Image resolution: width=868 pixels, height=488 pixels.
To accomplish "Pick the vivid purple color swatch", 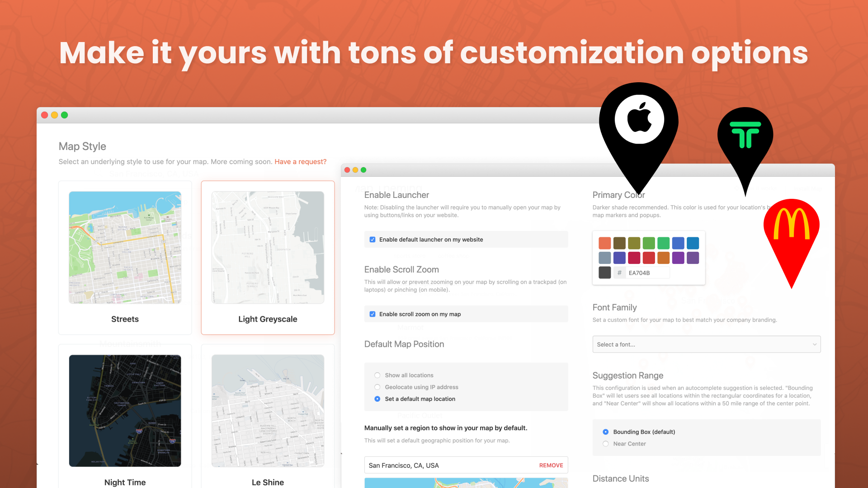I will [x=678, y=258].
